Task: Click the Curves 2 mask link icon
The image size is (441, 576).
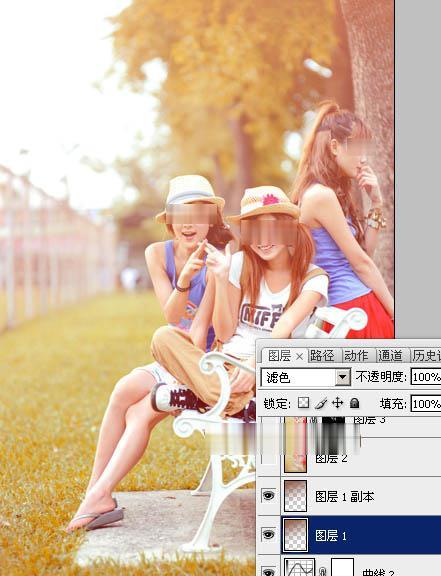Action: click(322, 571)
